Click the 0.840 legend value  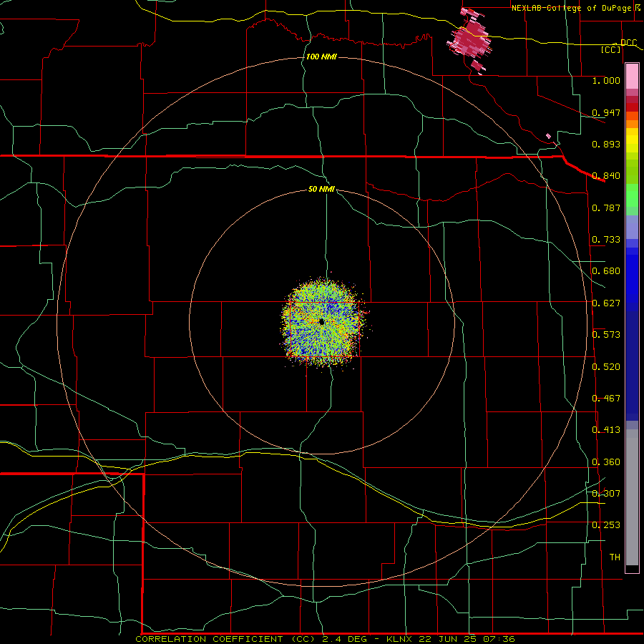[x=606, y=176]
